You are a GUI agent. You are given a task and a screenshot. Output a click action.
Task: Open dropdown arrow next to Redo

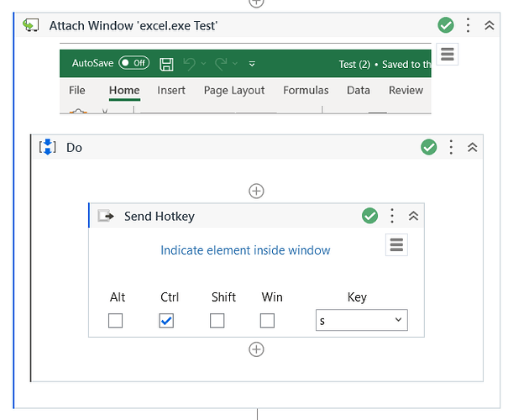click(235, 64)
